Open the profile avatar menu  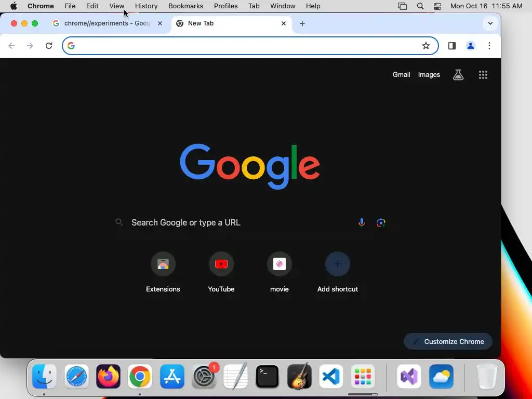tap(471, 46)
